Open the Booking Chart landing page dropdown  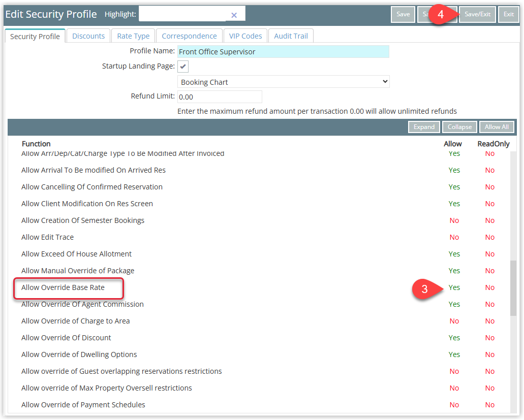pos(284,82)
